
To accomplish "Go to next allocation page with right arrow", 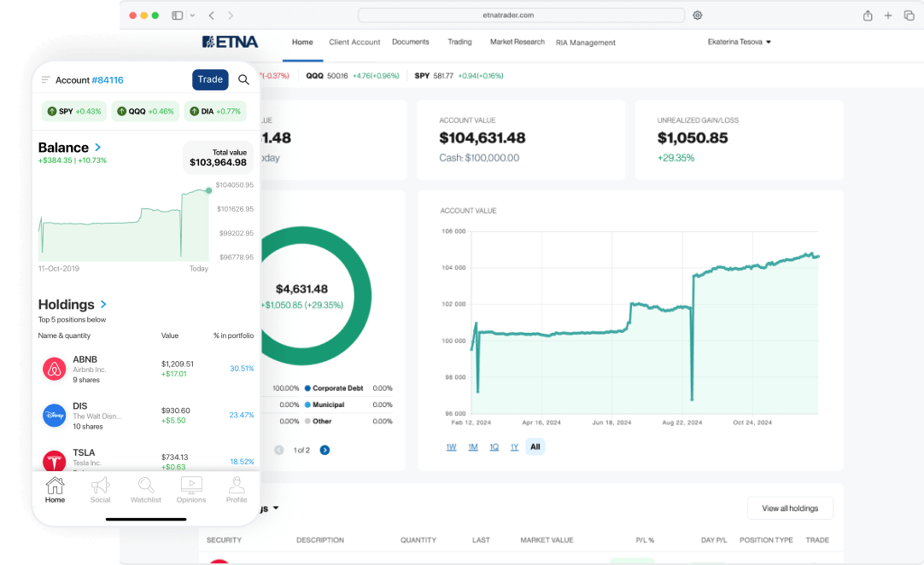I will point(325,450).
